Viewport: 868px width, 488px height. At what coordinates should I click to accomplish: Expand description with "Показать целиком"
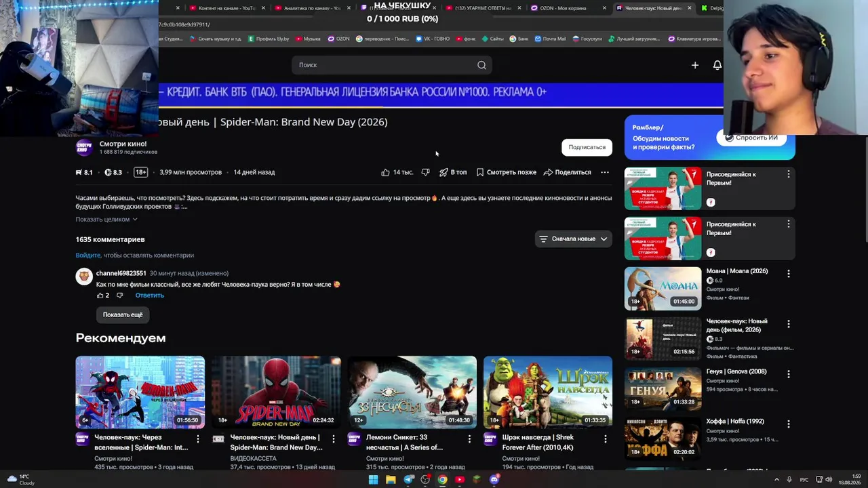(106, 220)
